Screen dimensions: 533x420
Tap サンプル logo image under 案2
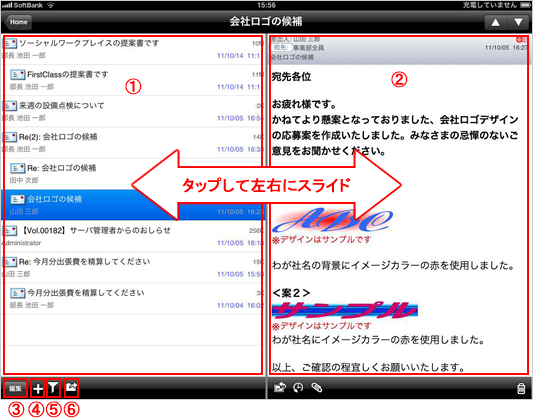[345, 310]
